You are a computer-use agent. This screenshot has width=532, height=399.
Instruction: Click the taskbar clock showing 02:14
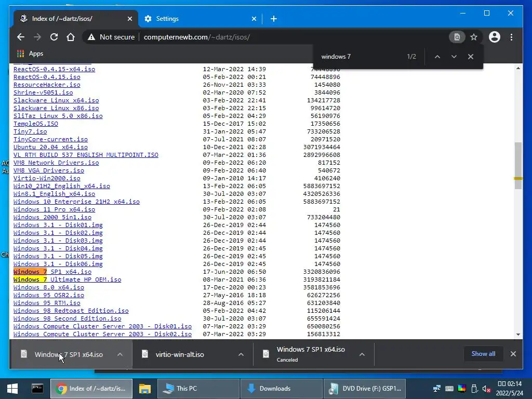pyautogui.click(x=510, y=389)
